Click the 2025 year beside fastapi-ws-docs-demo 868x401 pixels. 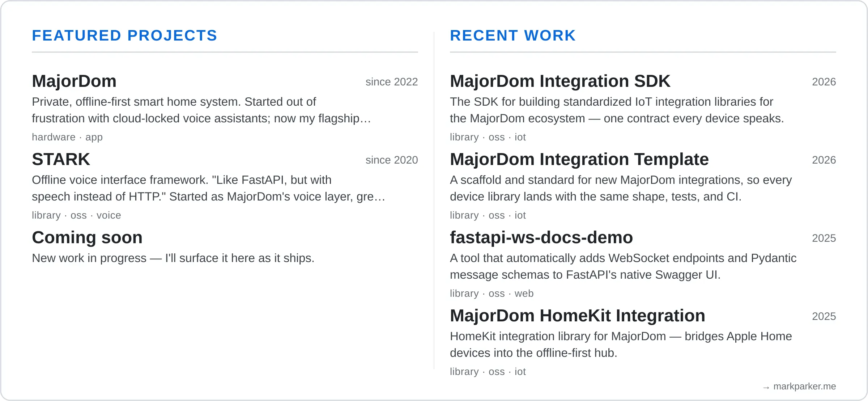(x=824, y=238)
